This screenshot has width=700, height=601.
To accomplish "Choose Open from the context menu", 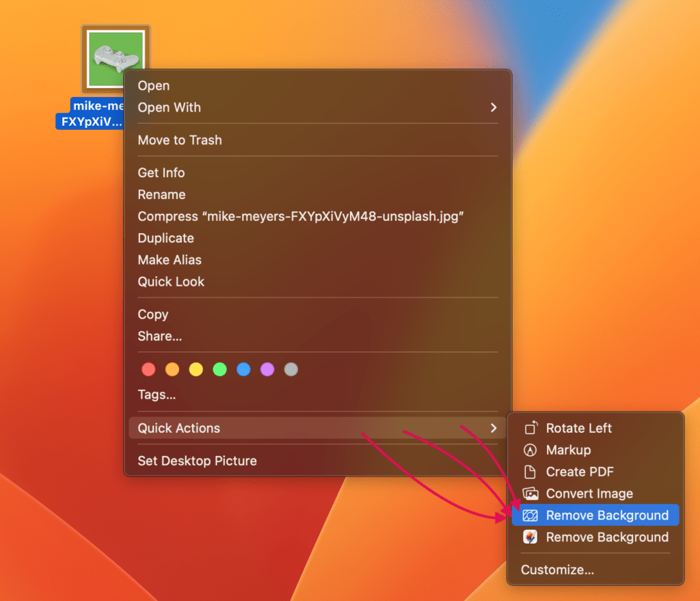I will tap(317, 85).
